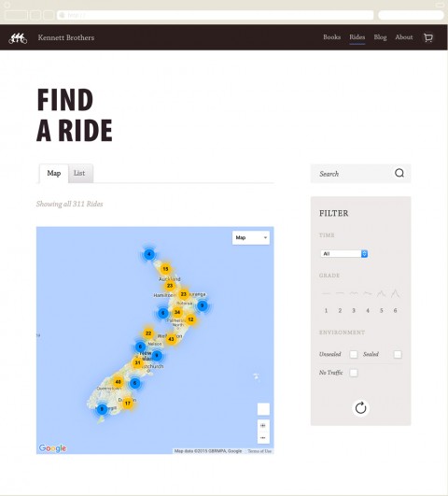This screenshot has height=496, width=448.
Task: Tick the Sealed environment checkbox
Action: click(398, 354)
